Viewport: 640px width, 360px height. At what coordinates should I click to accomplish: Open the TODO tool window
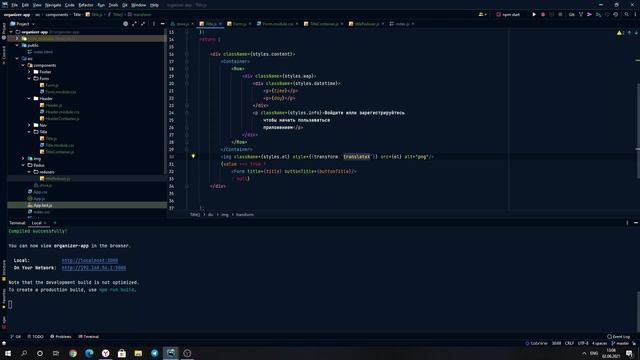click(36, 337)
